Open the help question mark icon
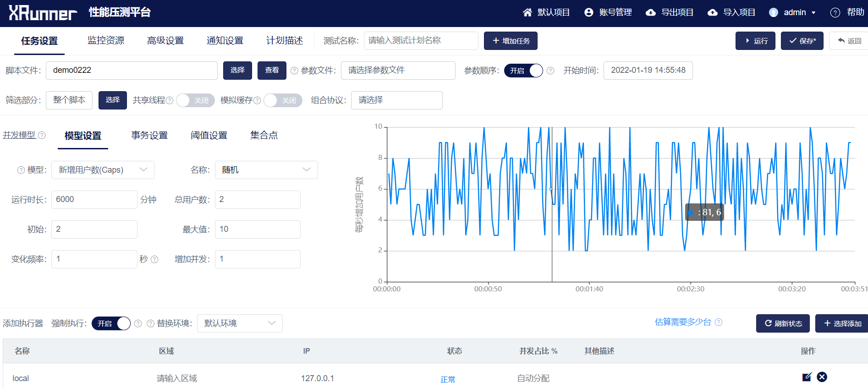The width and height of the screenshot is (868, 388). [x=835, y=12]
